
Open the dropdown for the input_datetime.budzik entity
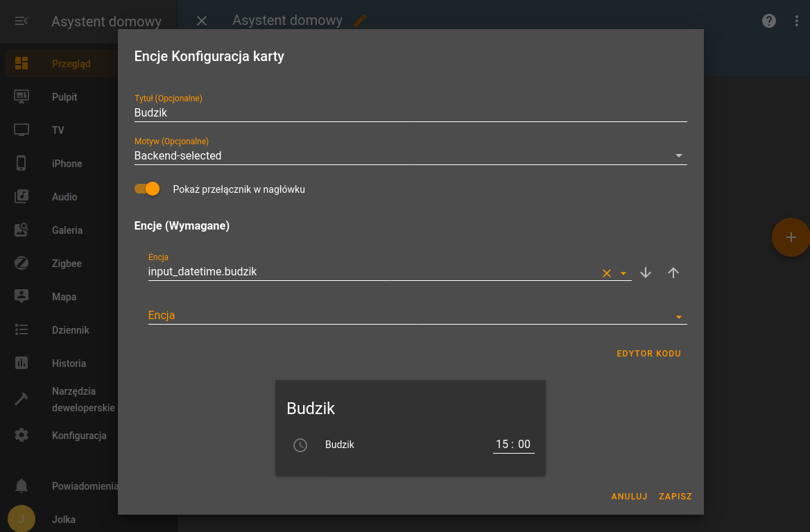(x=623, y=273)
